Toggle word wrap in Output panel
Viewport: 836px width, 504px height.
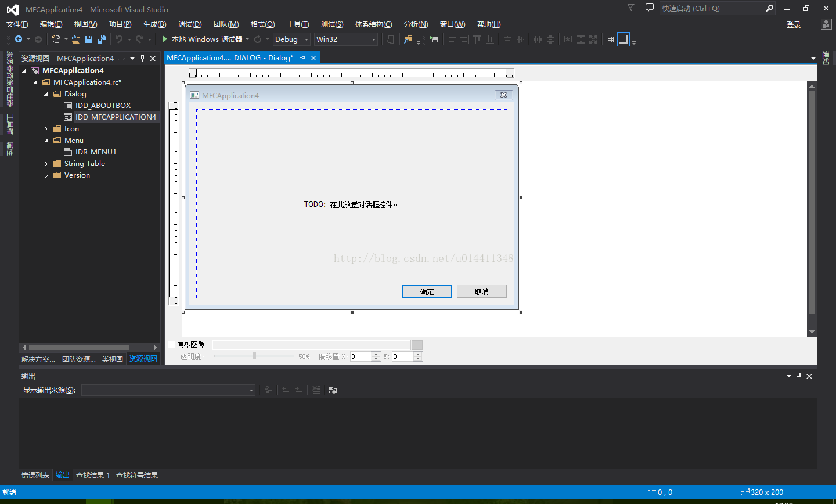pyautogui.click(x=333, y=390)
